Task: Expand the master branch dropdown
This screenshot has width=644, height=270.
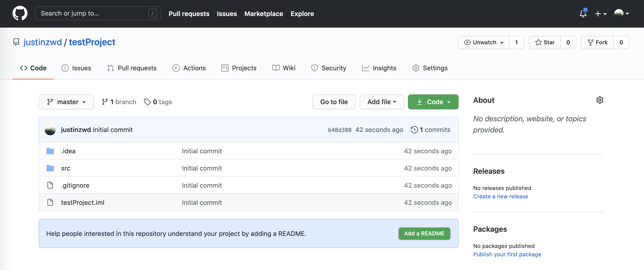Action: click(x=66, y=102)
